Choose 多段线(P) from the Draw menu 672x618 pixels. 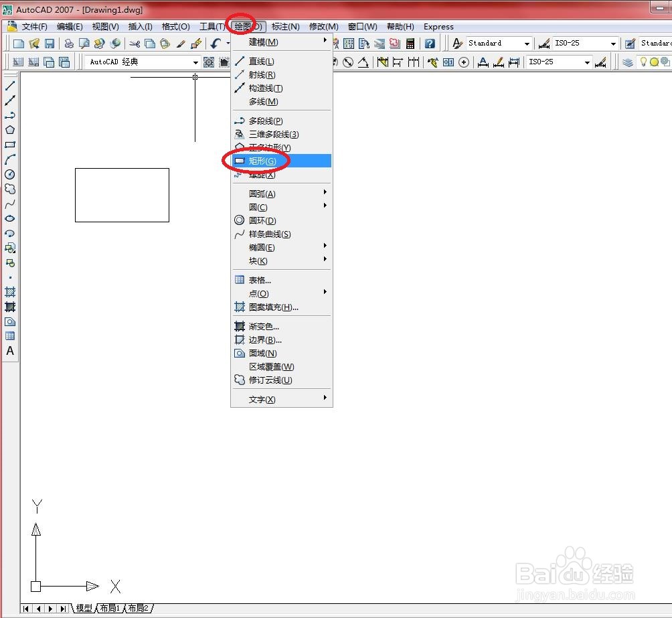(282, 121)
